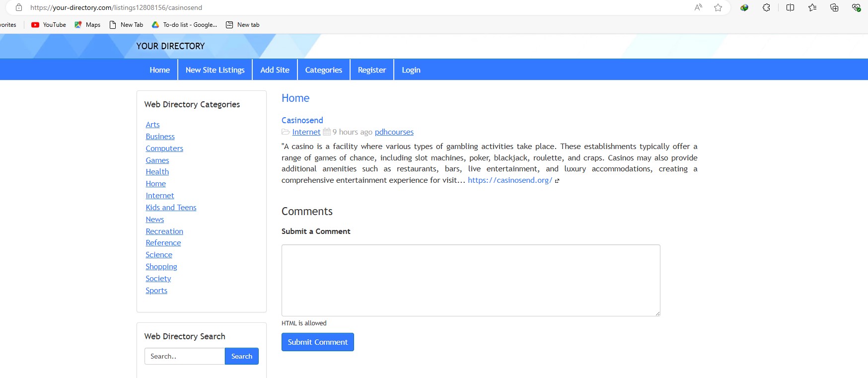The image size is (868, 378).
Task: Open the Browser essentials heart icon
Action: pyautogui.click(x=856, y=7)
